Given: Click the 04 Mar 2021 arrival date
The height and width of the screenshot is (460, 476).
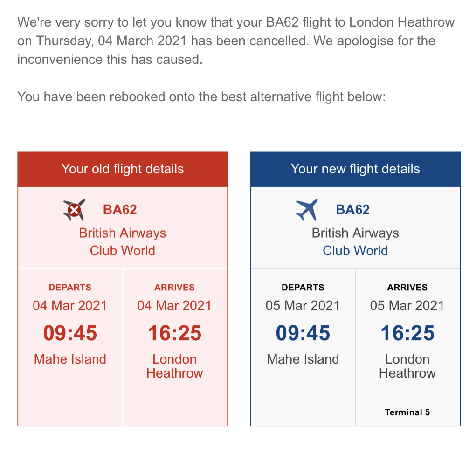Looking at the screenshot, I should point(174,306).
